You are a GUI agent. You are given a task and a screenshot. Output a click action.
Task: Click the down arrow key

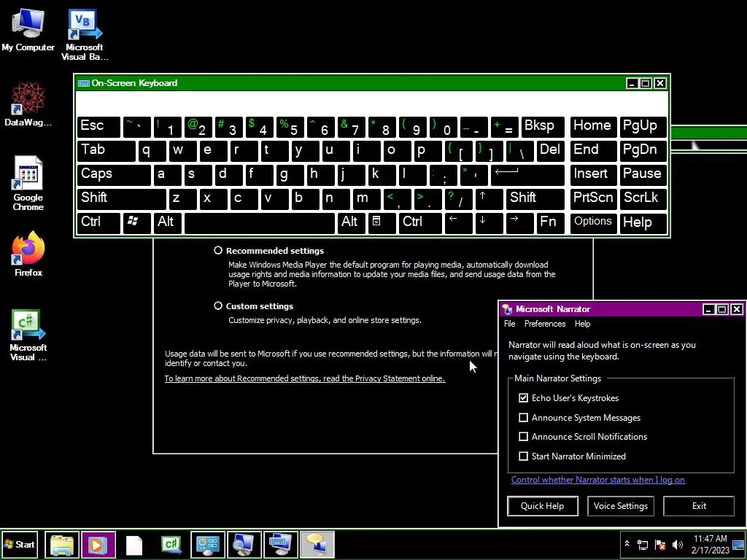489,222
